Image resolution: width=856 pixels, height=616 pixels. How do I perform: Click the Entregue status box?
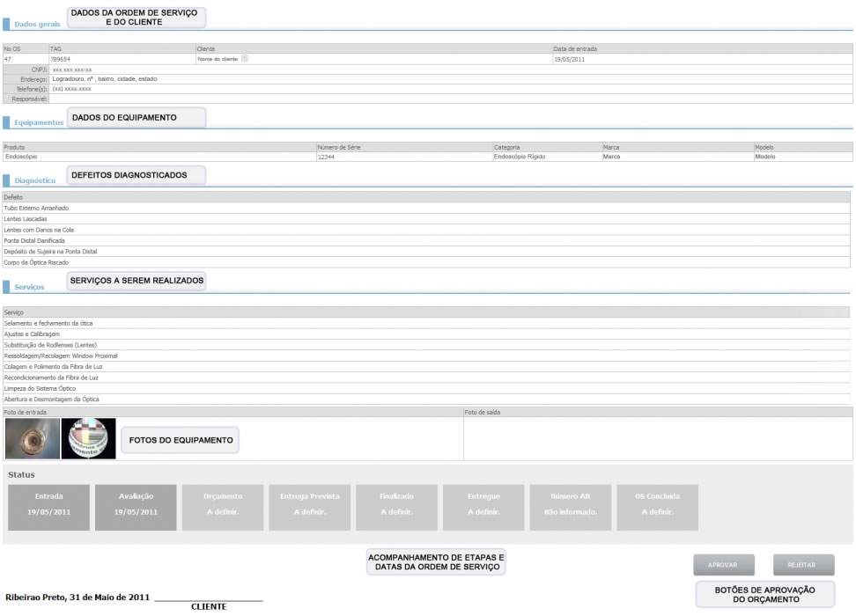(x=483, y=507)
